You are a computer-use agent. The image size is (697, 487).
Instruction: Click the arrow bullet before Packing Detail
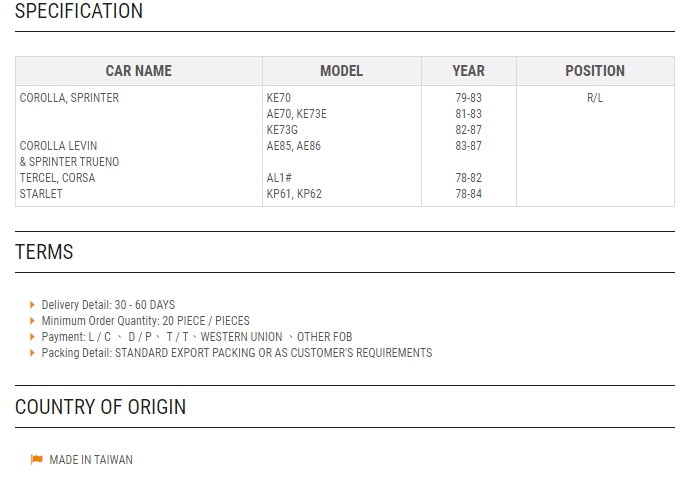tap(32, 353)
